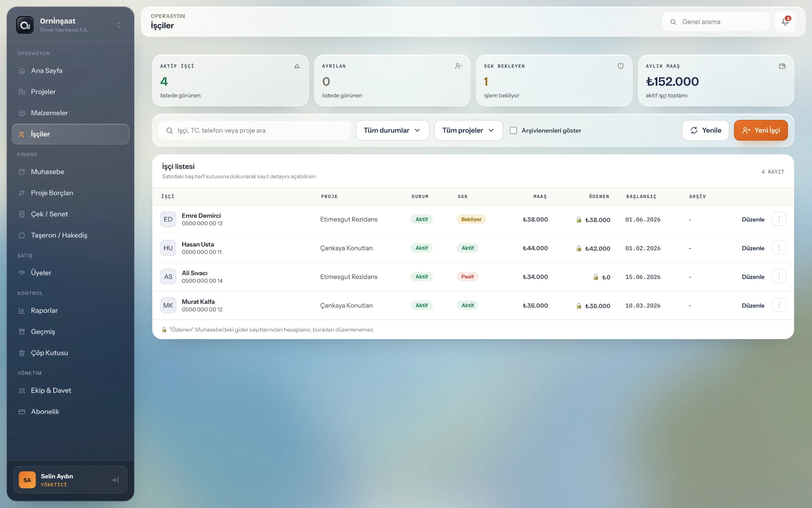The height and width of the screenshot is (508, 812).
Task: Click the Aktif İşçi helmet icon
Action: (x=297, y=66)
